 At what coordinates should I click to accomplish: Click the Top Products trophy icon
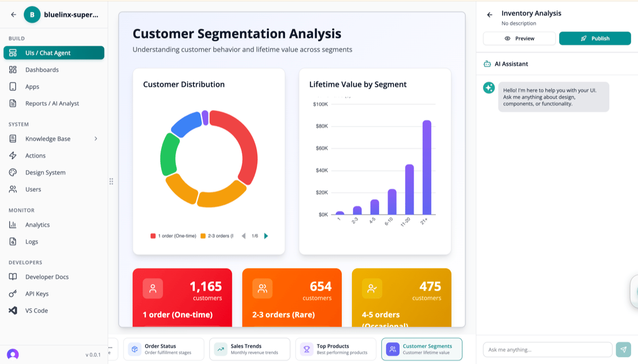[x=307, y=349]
